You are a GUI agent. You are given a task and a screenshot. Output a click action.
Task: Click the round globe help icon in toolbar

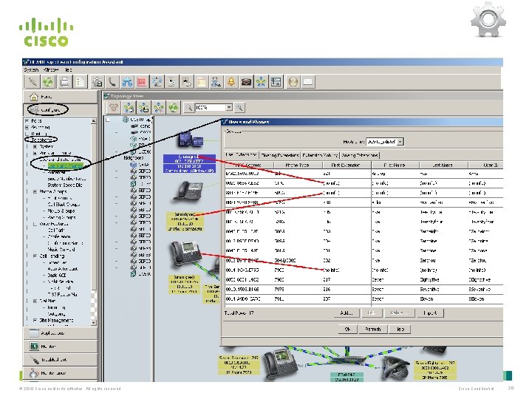(293, 82)
